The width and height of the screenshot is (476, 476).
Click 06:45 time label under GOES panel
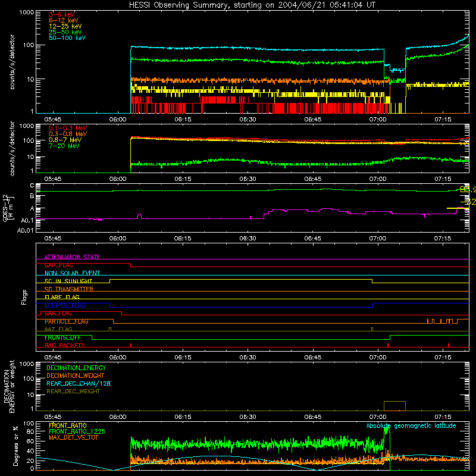(x=313, y=239)
